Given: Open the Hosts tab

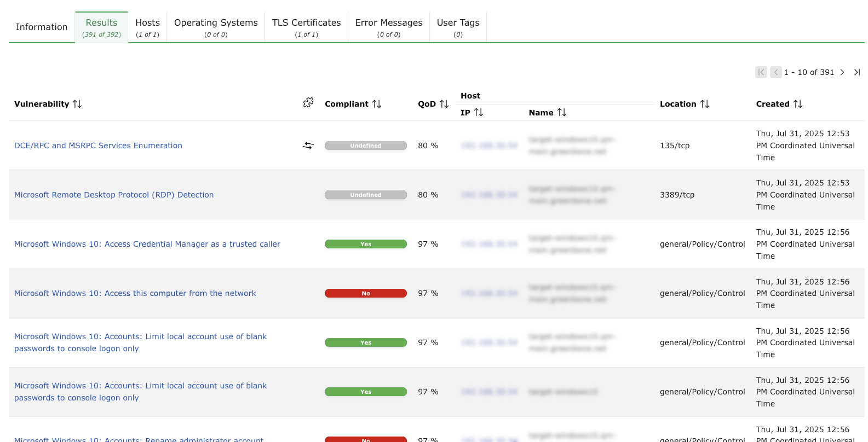Looking at the screenshot, I should click(147, 27).
